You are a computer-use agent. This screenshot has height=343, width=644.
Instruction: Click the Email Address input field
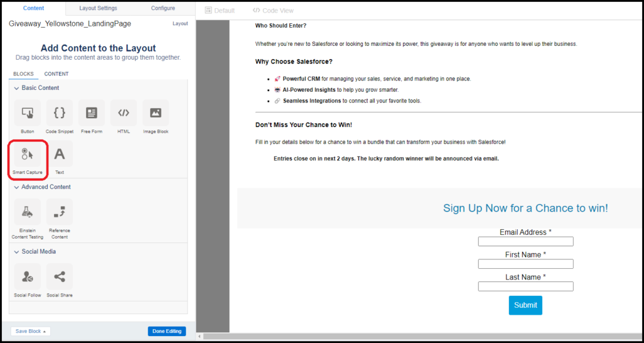[525, 242]
